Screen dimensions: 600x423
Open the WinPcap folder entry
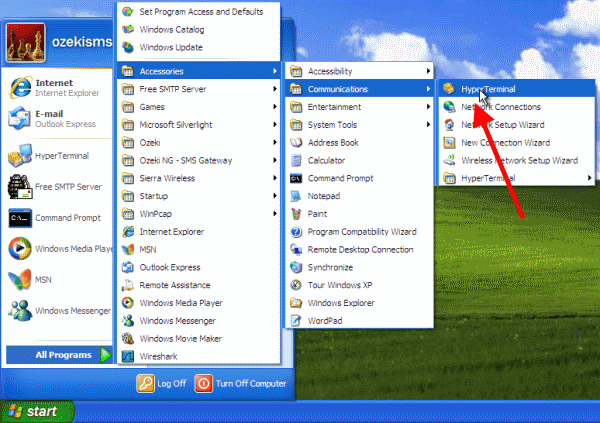pos(199,214)
